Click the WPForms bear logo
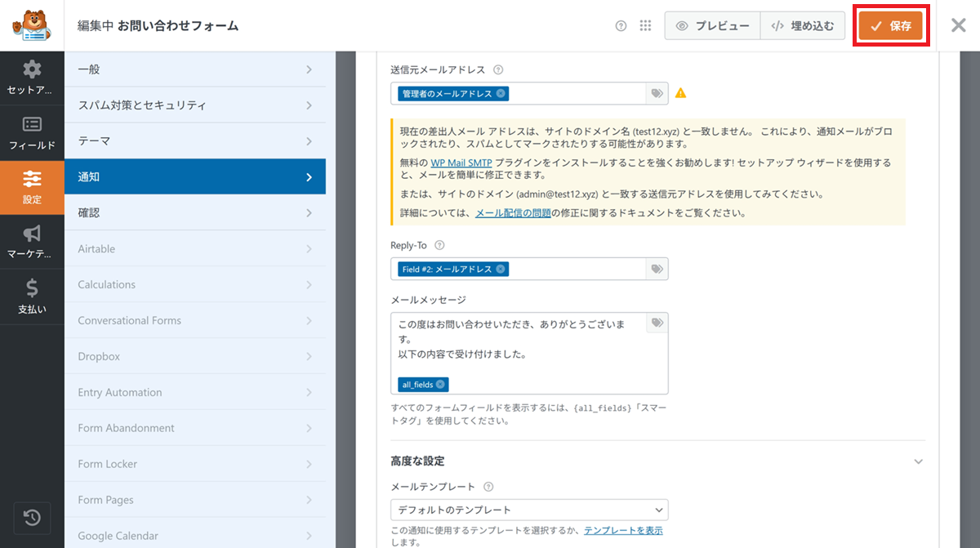Viewport: 980px width, 548px height. click(32, 25)
